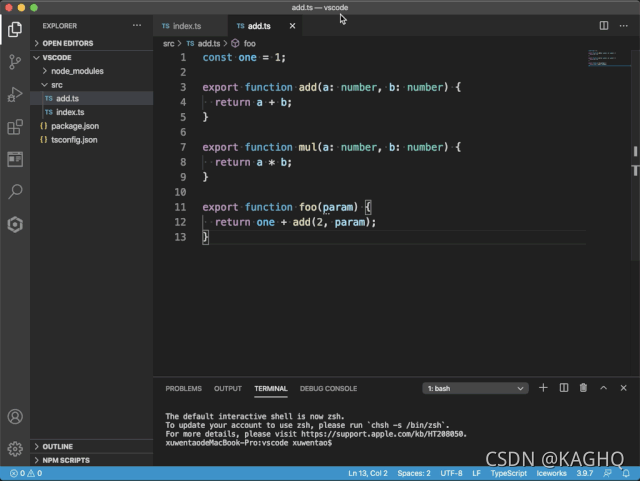Create a new terminal with plus icon

pos(543,388)
